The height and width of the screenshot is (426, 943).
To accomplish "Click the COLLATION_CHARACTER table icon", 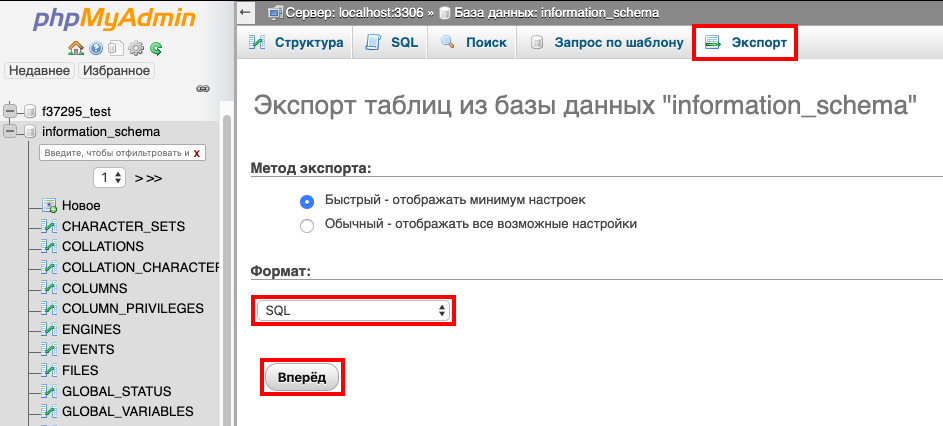I will 49,267.
